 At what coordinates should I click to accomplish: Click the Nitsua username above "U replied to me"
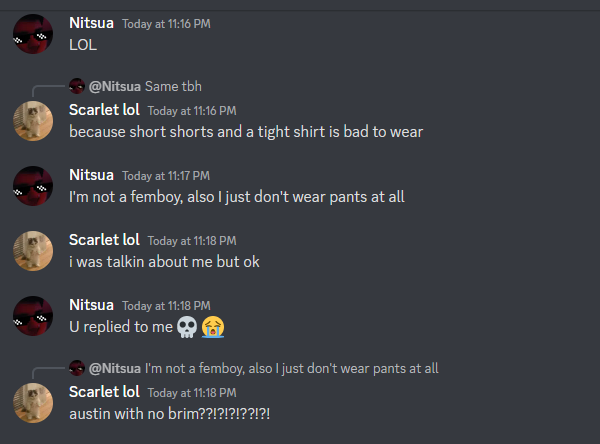(91, 304)
